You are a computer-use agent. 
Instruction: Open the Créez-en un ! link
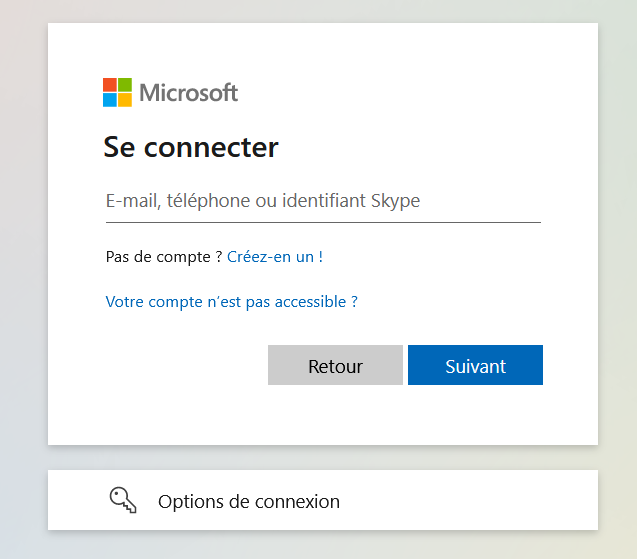click(x=275, y=257)
